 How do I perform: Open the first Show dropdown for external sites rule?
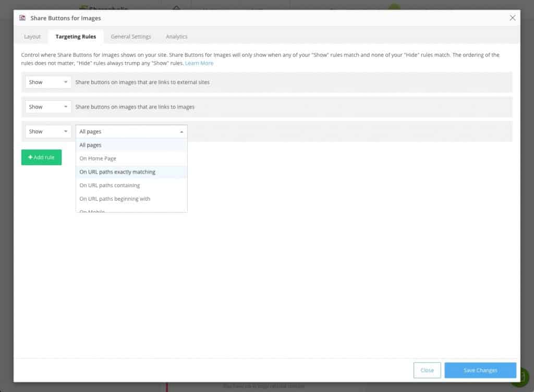point(47,82)
